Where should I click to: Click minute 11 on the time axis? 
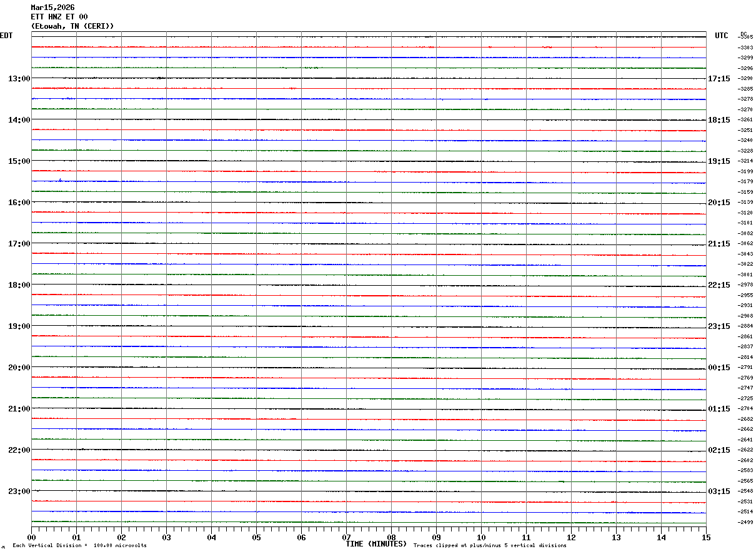pyautogui.click(x=526, y=537)
